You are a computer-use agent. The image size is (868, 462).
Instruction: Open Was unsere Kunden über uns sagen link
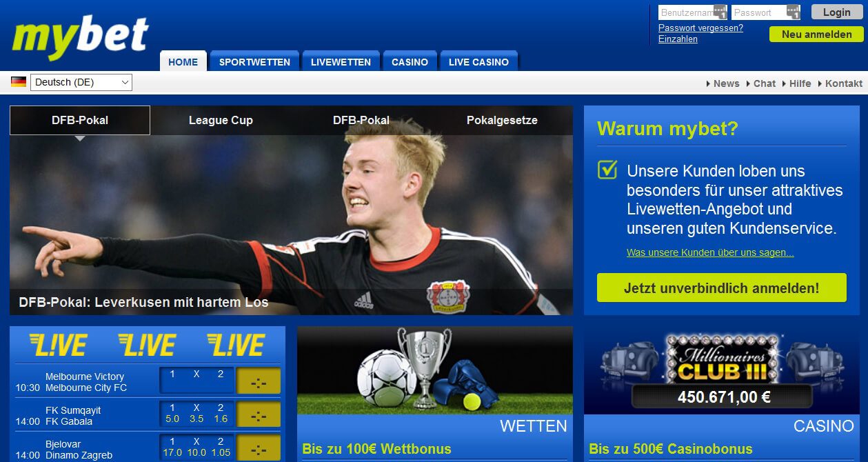tap(710, 253)
